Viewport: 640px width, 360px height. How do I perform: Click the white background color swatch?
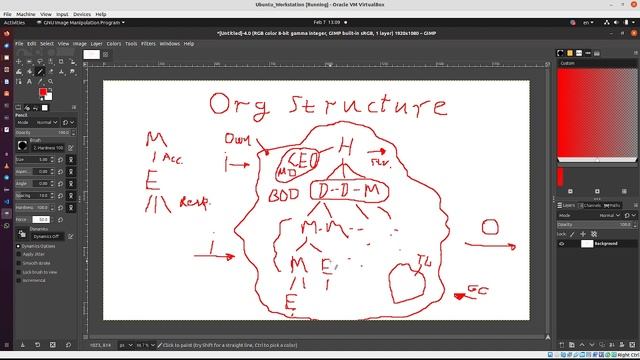tap(49, 97)
